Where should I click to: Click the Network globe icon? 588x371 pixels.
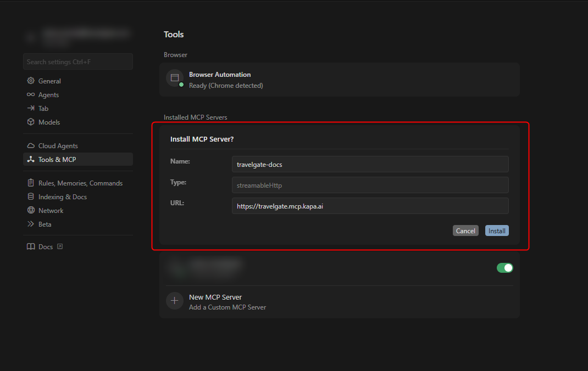[31, 210]
